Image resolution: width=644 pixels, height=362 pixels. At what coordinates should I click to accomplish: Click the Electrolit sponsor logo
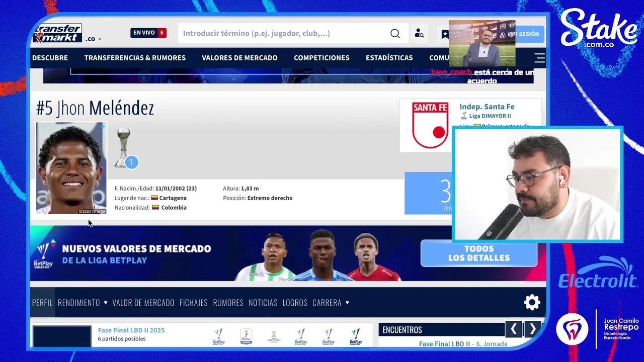598,274
